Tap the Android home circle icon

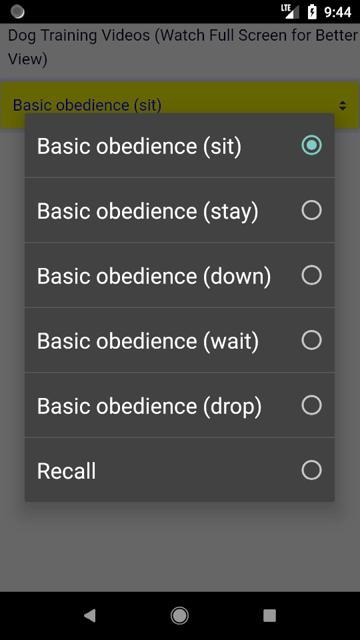point(180,615)
